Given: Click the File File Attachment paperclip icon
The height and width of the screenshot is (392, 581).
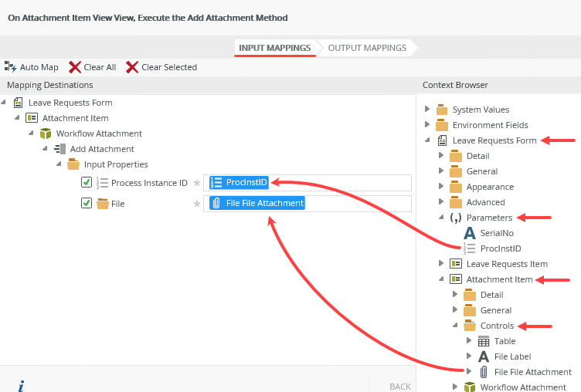Looking at the screenshot, I should coord(483,372).
